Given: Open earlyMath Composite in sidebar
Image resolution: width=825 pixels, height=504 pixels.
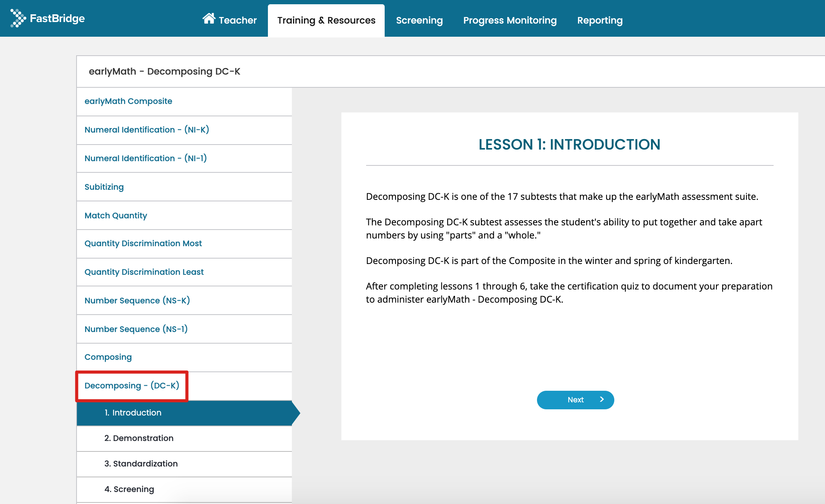Looking at the screenshot, I should (184, 101).
